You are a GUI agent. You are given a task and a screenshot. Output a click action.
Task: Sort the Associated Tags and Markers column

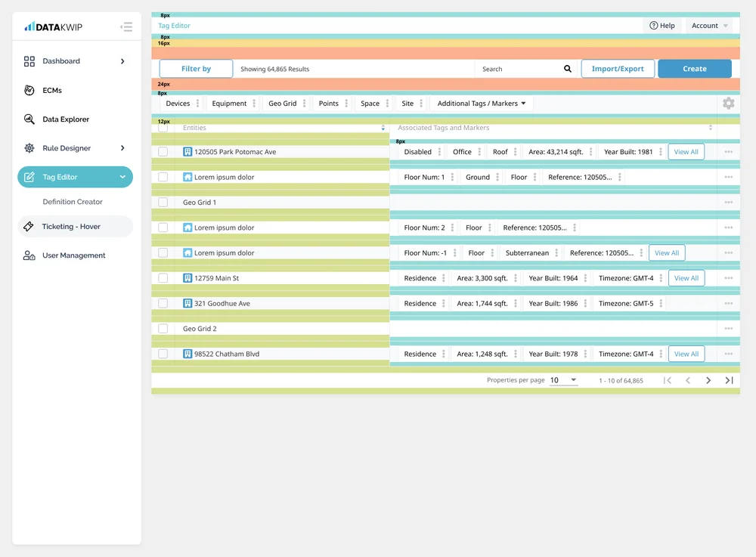coord(710,128)
